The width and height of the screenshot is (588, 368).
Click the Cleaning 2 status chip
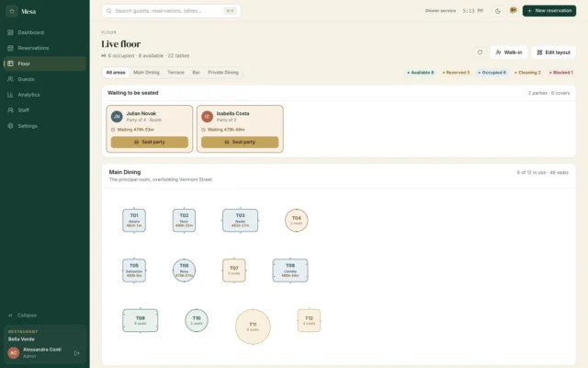527,73
